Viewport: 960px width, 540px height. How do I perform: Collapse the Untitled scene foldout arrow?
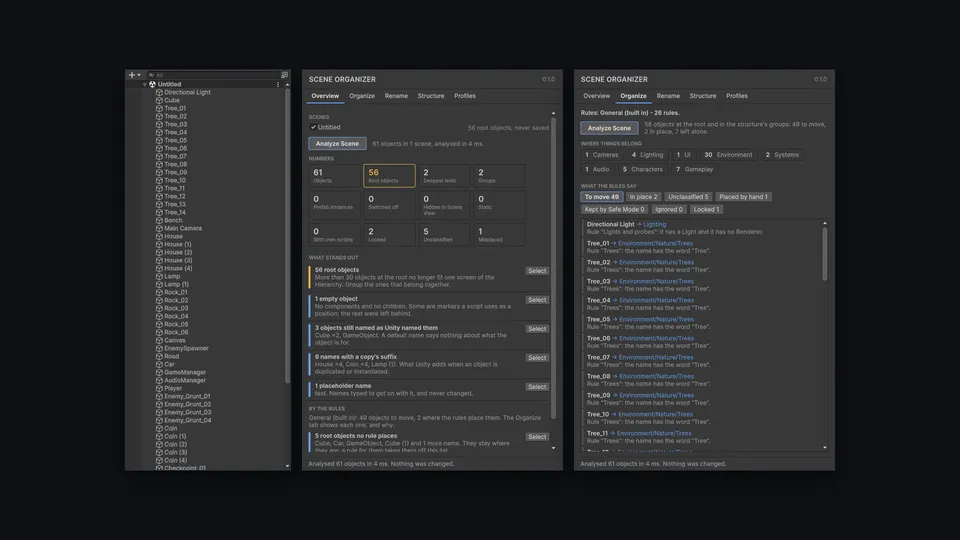pyautogui.click(x=145, y=84)
